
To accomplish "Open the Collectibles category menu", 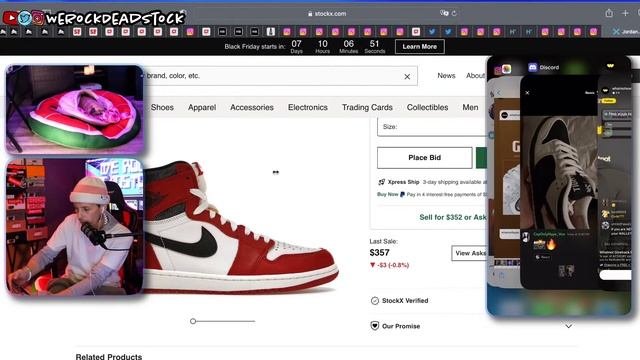I will click(x=427, y=107).
